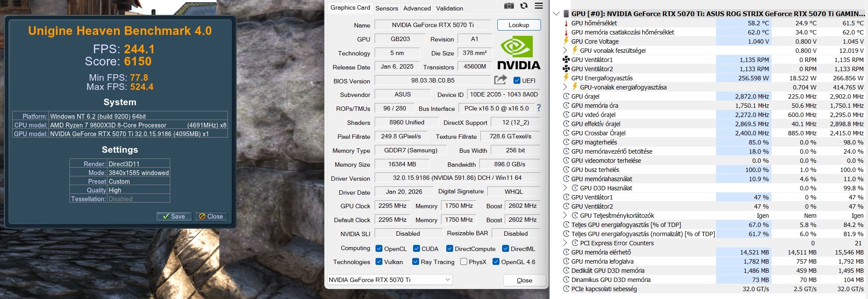Collapse the GPU [#0] sensor group
868x299 pixels.
pos(556,14)
